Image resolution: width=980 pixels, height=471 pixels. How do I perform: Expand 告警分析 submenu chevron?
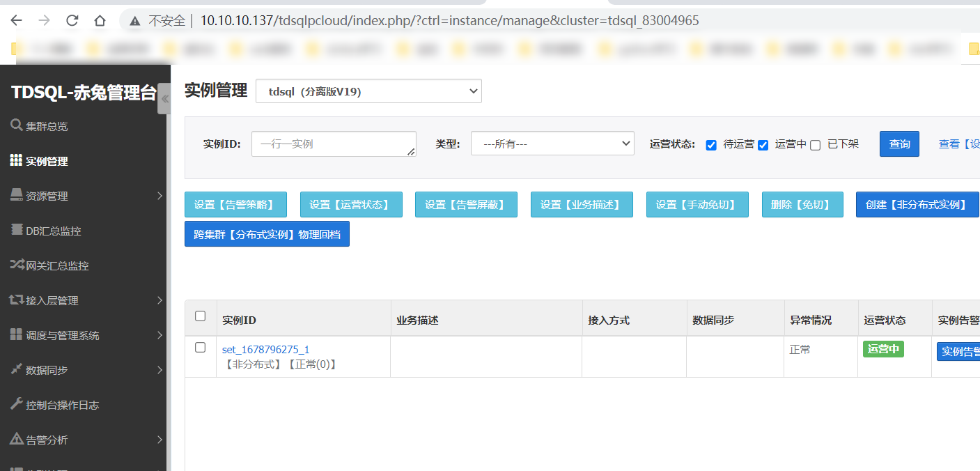(160, 440)
